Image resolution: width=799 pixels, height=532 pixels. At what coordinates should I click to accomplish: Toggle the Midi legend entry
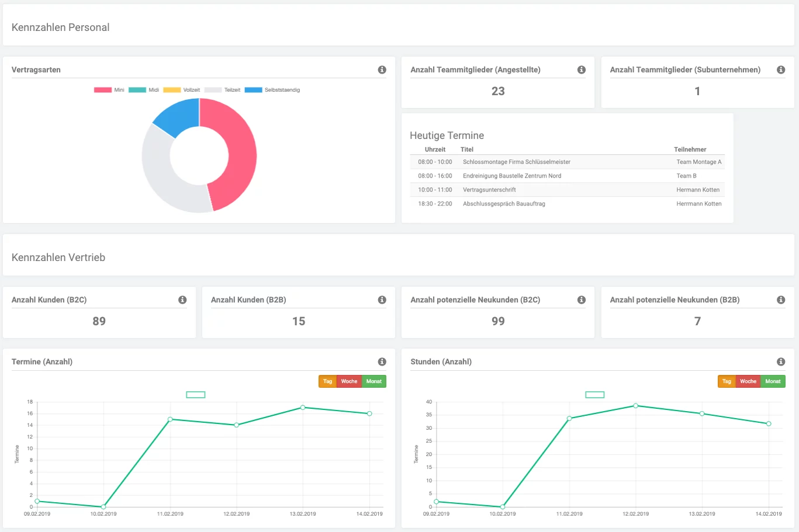[x=144, y=90]
